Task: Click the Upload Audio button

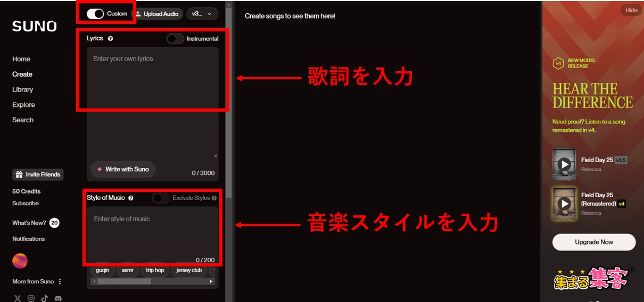Action: click(x=157, y=14)
